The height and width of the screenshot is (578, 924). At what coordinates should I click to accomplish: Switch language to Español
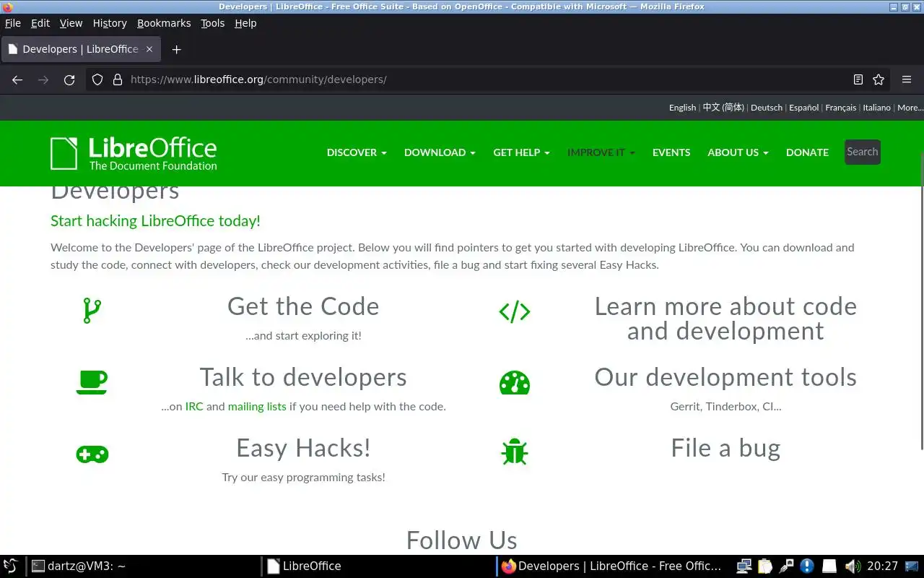(x=803, y=108)
